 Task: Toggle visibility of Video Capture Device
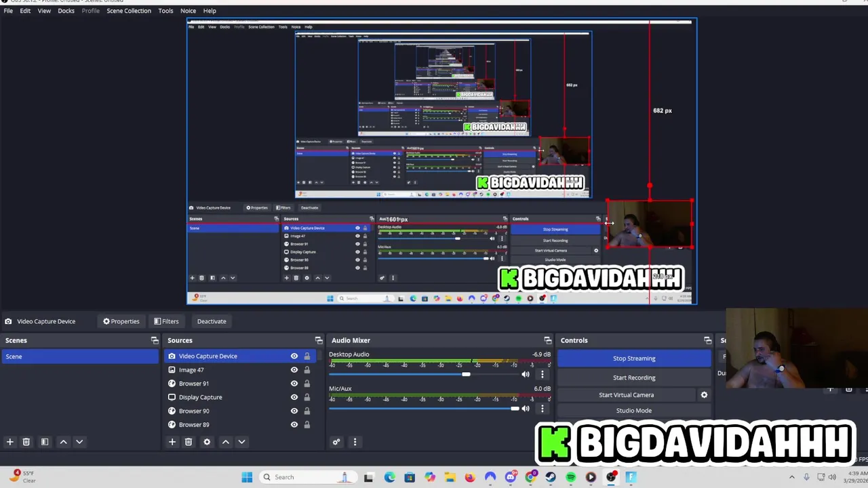(294, 356)
